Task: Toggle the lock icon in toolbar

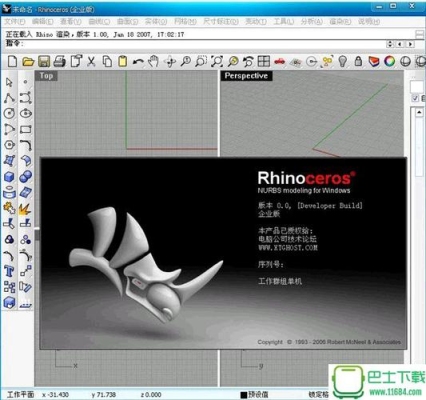Action: pos(358,61)
